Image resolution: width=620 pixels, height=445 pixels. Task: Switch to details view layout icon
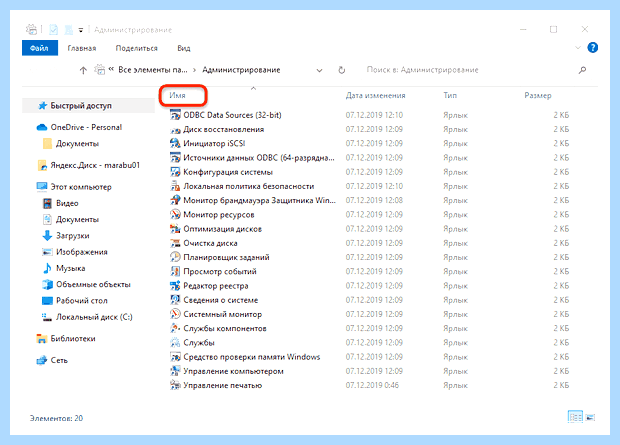tap(575, 417)
